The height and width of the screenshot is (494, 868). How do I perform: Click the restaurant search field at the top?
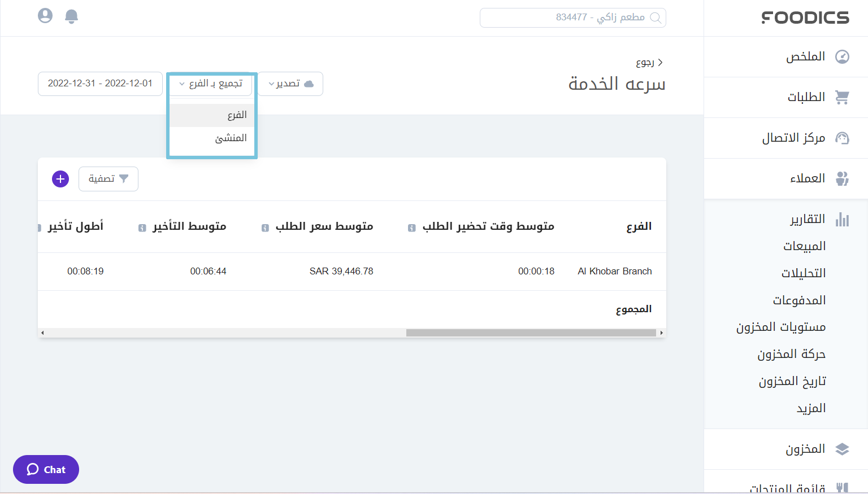(x=572, y=18)
